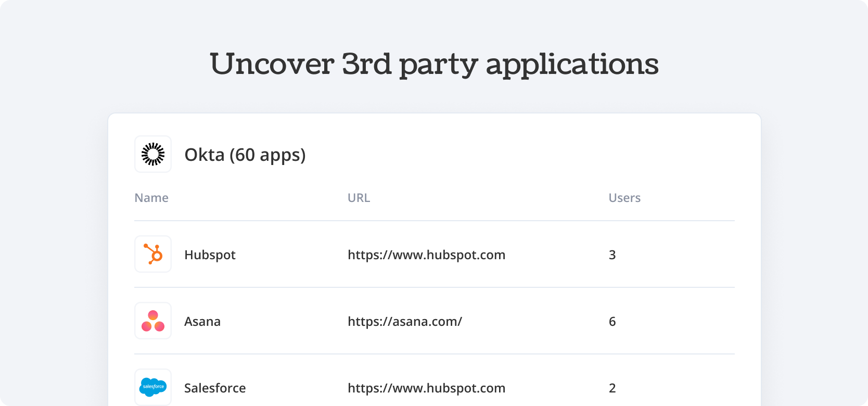
Task: Sort by the Name column header
Action: tap(151, 198)
